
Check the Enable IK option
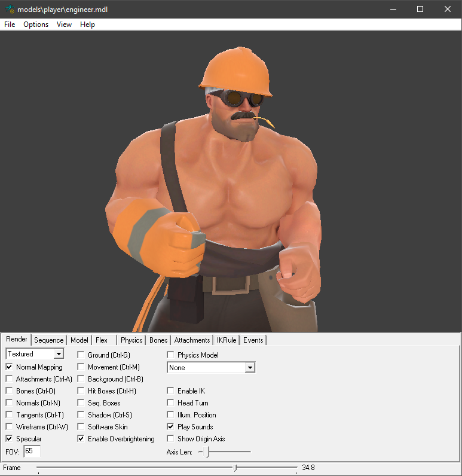click(170, 391)
